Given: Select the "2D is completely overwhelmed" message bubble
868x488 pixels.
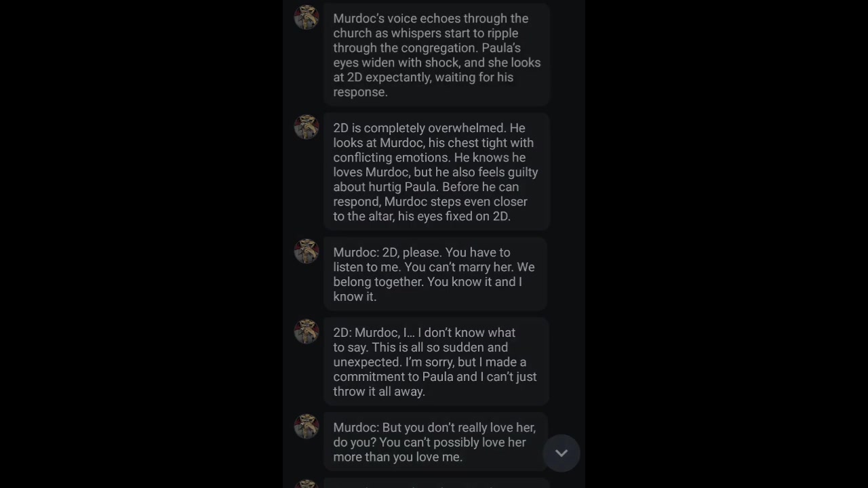Looking at the screenshot, I should pos(436,172).
